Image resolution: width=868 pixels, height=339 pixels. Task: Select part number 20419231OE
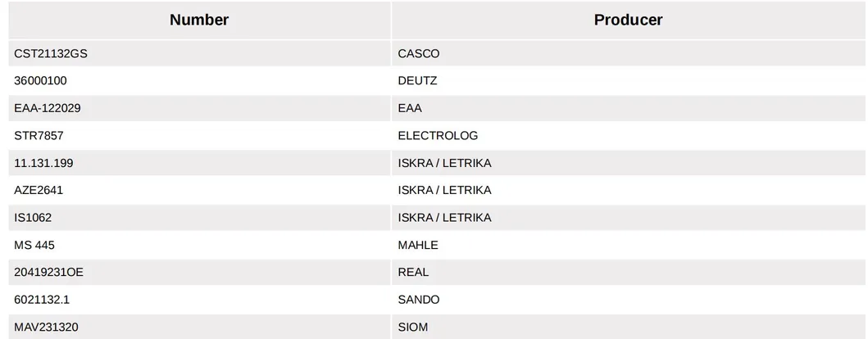point(48,272)
